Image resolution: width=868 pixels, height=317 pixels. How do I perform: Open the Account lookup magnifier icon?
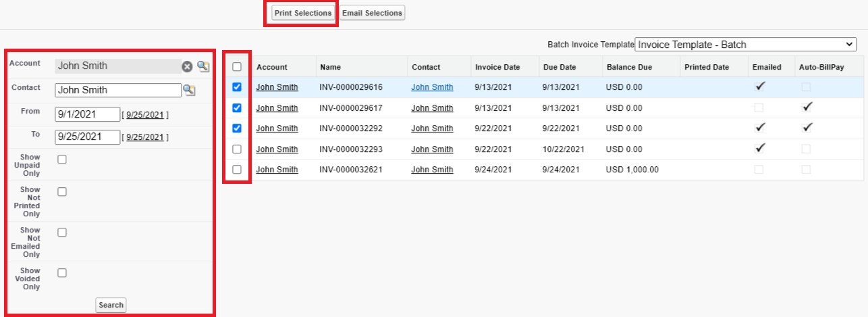point(202,66)
